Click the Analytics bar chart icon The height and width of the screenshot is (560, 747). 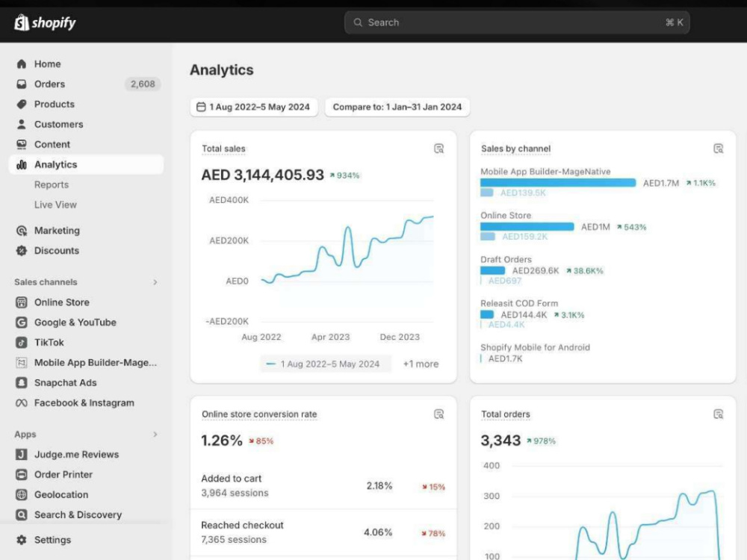(22, 164)
